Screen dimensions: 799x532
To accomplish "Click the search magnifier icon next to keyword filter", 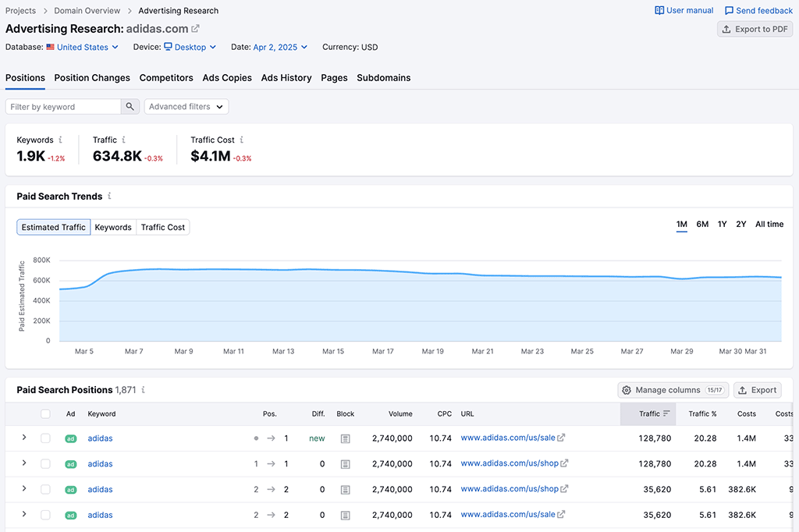I will coord(130,107).
